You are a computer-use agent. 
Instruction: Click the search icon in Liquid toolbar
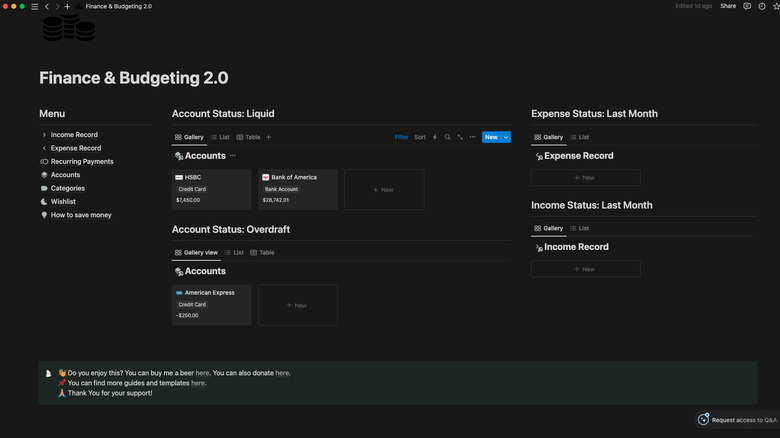click(x=447, y=137)
